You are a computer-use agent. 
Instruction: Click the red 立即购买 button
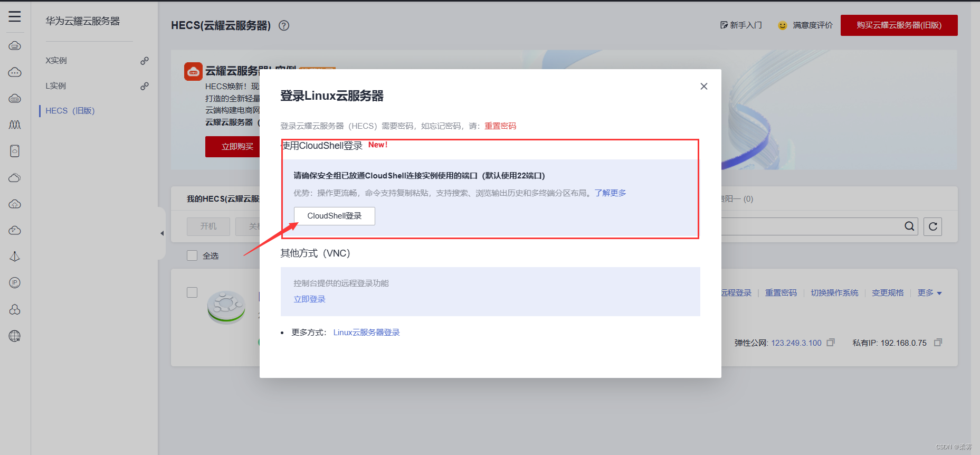tap(233, 147)
